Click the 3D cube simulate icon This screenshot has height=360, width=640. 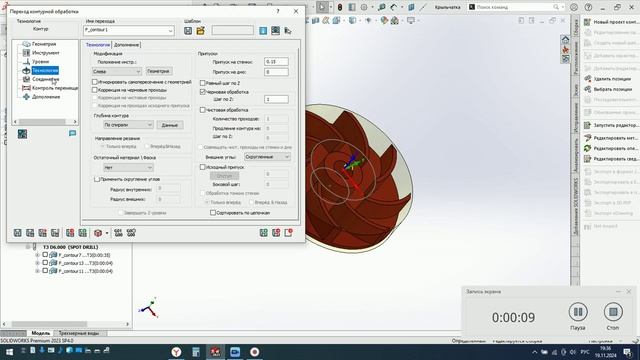coord(98,233)
